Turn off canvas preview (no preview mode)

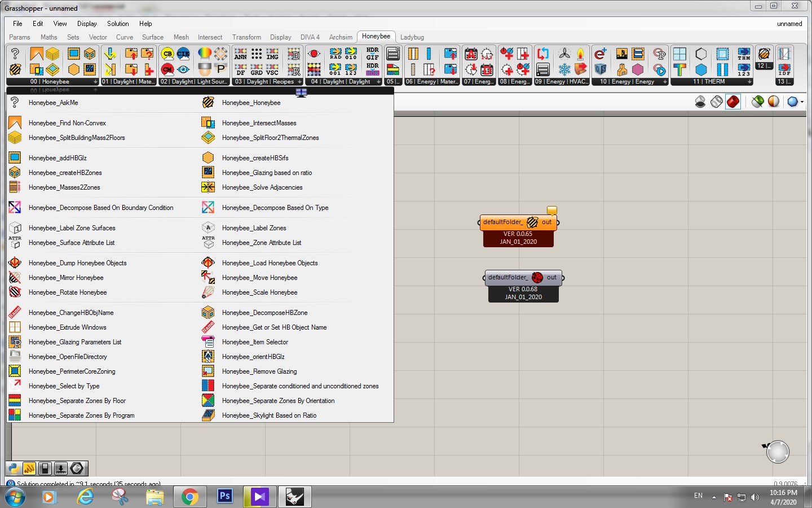pos(700,102)
